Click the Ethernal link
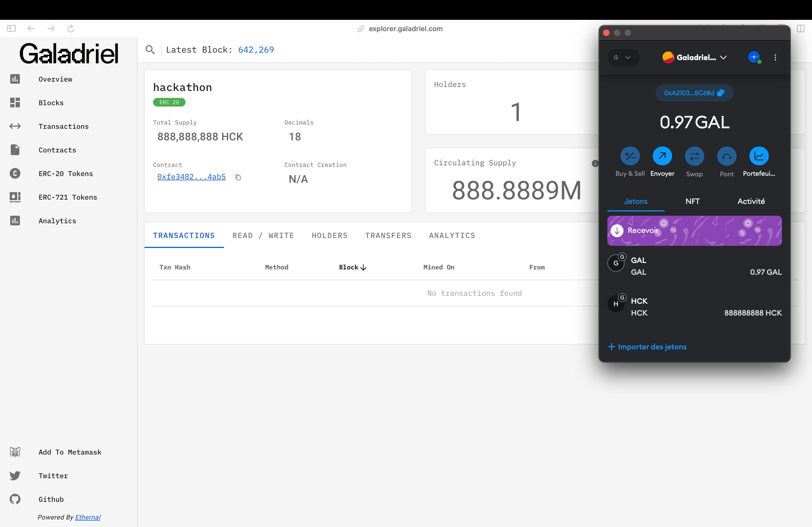The width and height of the screenshot is (812, 527). click(x=88, y=517)
